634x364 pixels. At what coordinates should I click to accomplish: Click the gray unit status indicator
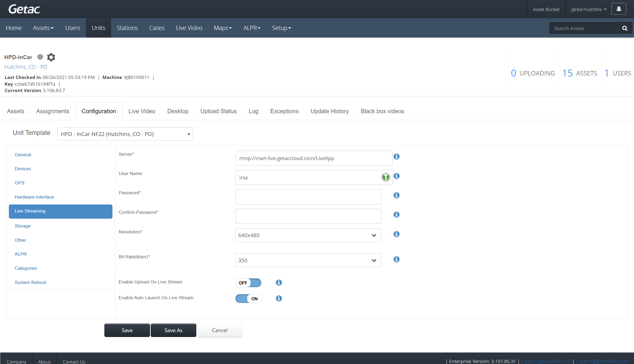(40, 57)
